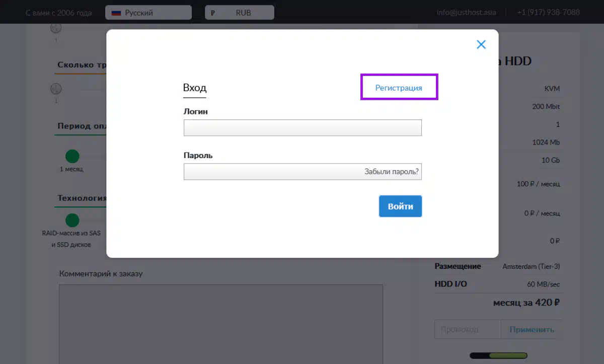The width and height of the screenshot is (604, 364).
Task: Click the С вами с 2006 года text
Action: [58, 13]
